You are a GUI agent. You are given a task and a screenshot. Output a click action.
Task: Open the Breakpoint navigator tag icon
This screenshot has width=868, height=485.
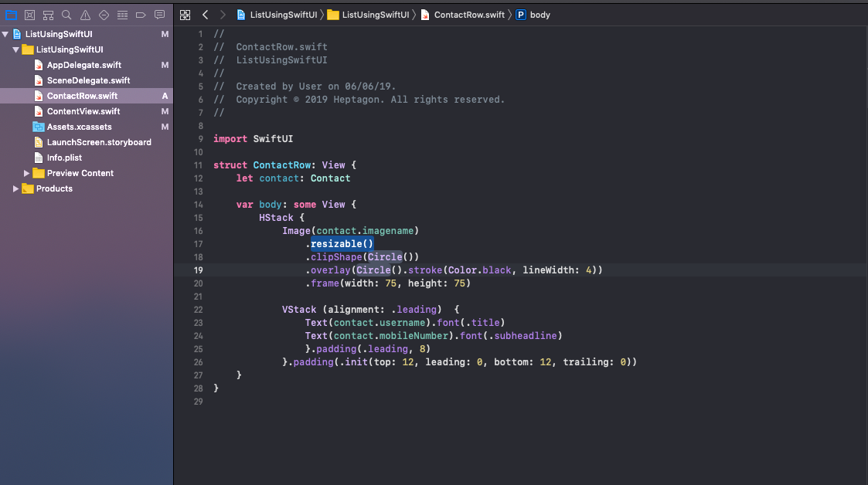(141, 14)
